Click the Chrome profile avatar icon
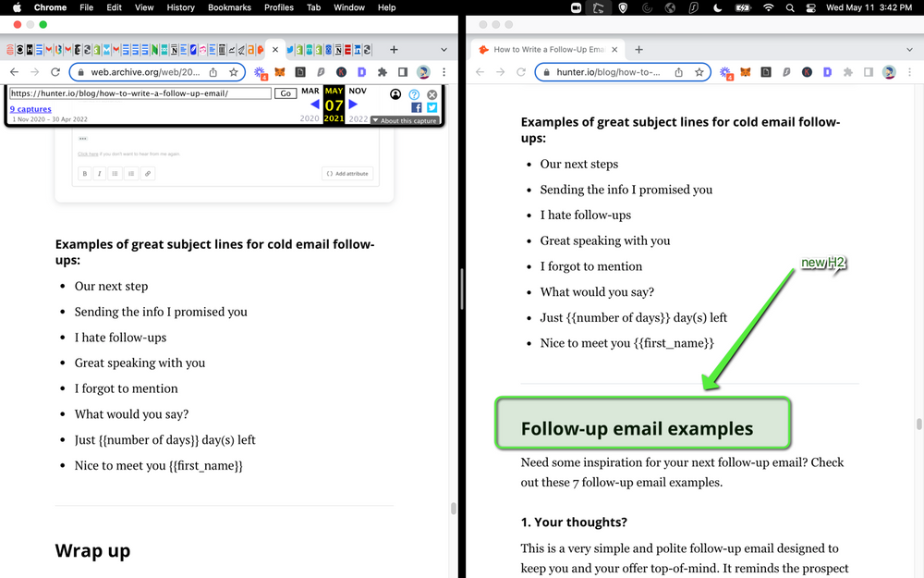This screenshot has height=578, width=924. coord(422,72)
